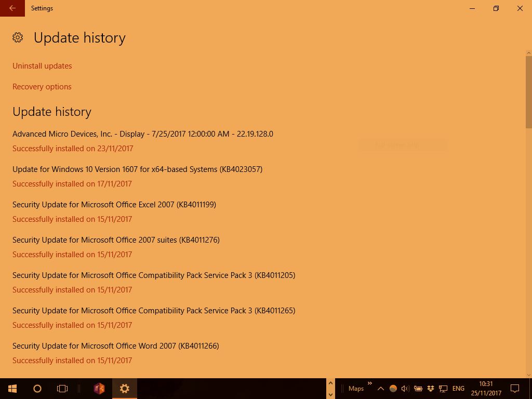Viewport: 532px width, 399px height.
Task: Click the scrollbar up arrow
Action: [x=528, y=54]
